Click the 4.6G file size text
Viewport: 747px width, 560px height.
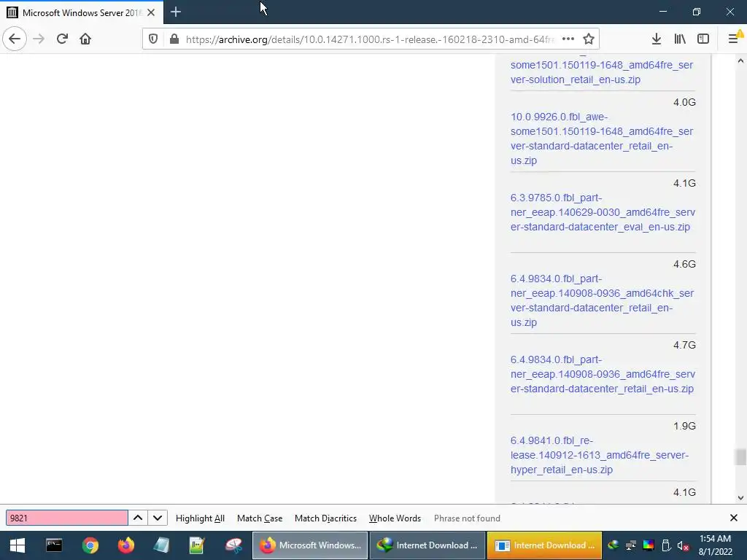click(x=684, y=264)
